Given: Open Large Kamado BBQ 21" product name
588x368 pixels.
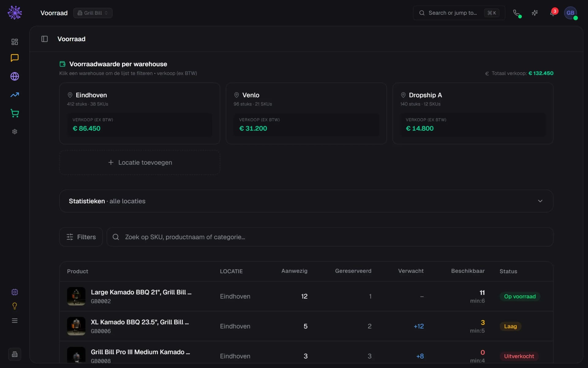Looking at the screenshot, I should [141, 292].
